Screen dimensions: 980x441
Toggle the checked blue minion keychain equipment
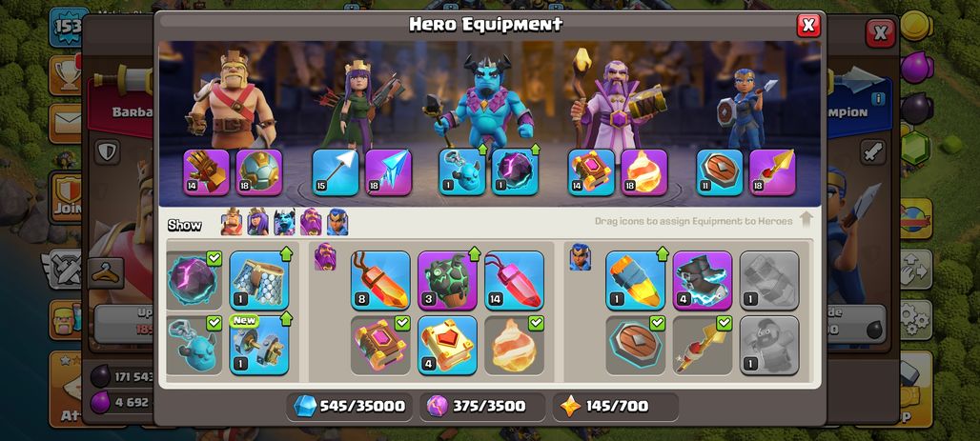(194, 345)
